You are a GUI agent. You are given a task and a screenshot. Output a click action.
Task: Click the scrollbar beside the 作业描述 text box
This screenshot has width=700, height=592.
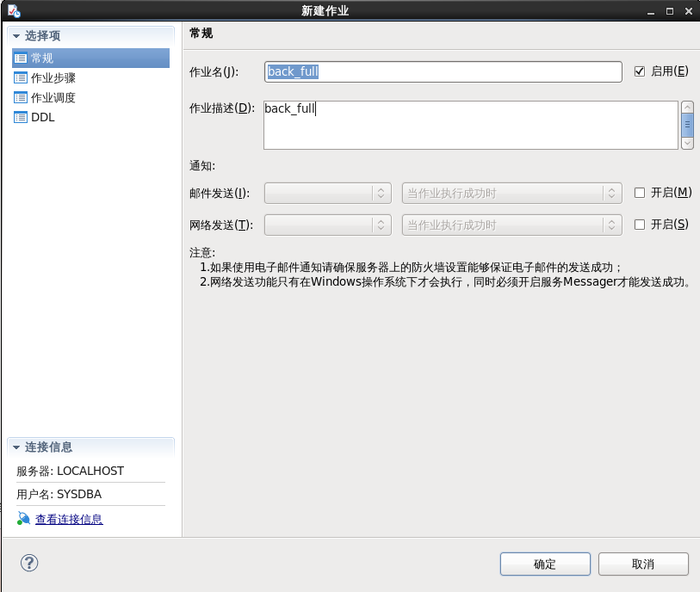pos(687,125)
